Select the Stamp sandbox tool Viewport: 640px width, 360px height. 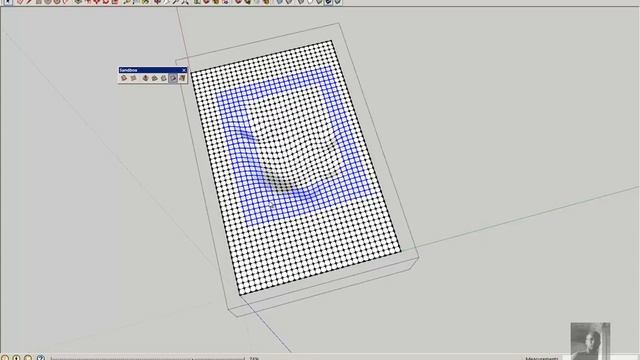155,78
